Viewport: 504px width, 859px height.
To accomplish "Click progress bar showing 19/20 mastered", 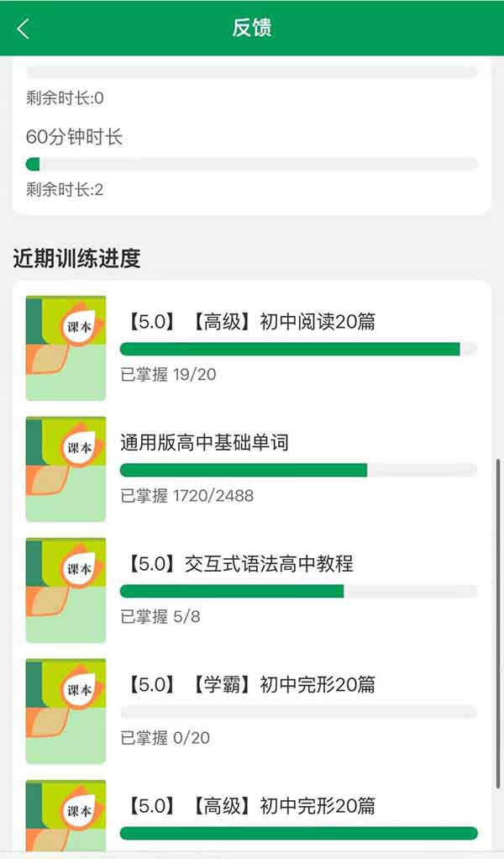I will coord(298,349).
